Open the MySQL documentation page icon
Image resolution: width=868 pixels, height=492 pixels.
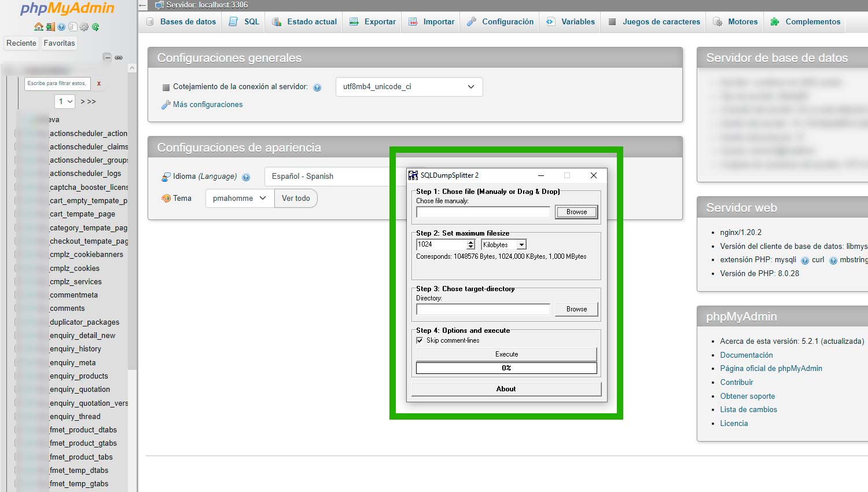[73, 27]
